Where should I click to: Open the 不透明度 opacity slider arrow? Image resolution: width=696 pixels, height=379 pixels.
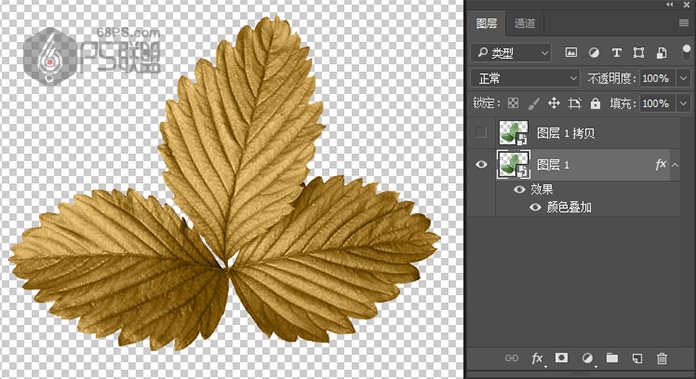(683, 79)
